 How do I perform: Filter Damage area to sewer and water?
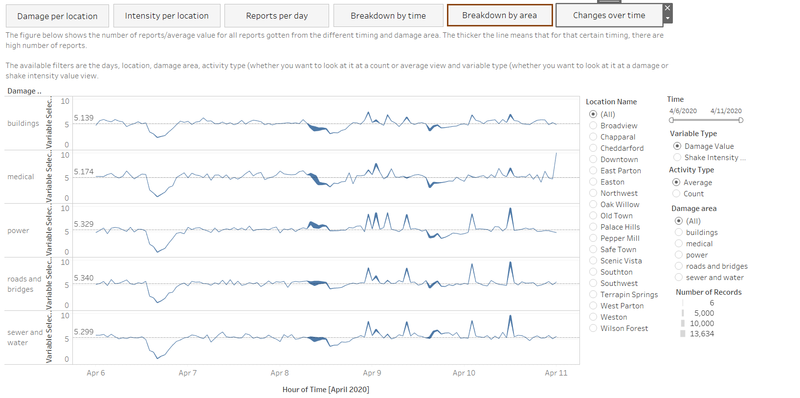[x=679, y=278]
